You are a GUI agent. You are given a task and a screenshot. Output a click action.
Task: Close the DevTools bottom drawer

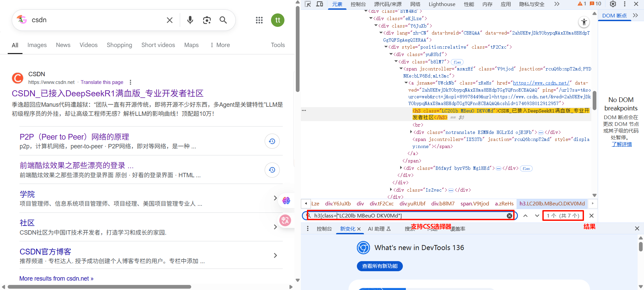tap(637, 229)
